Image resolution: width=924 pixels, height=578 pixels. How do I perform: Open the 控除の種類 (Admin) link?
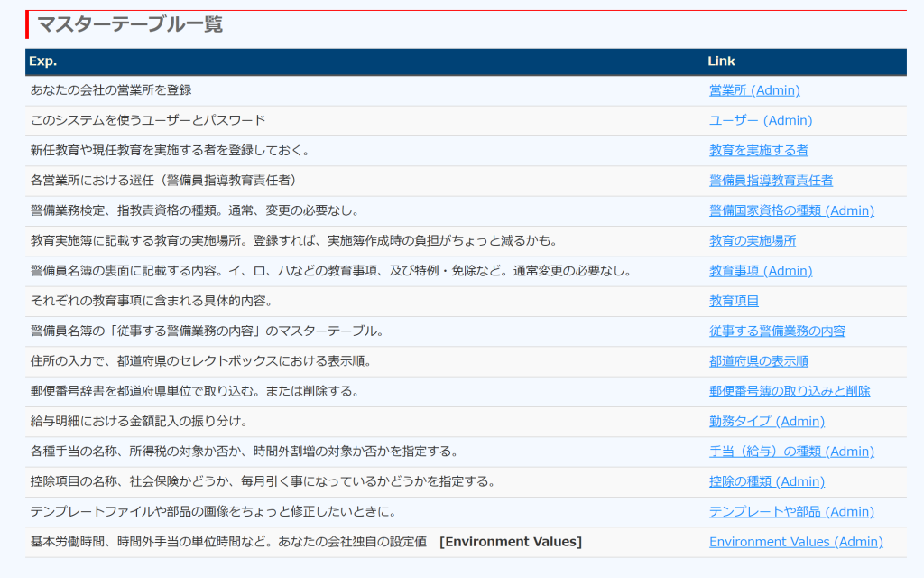767,481
